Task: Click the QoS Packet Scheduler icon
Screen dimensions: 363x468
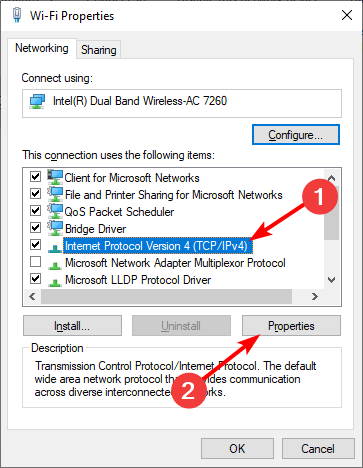Action: pyautogui.click(x=55, y=211)
